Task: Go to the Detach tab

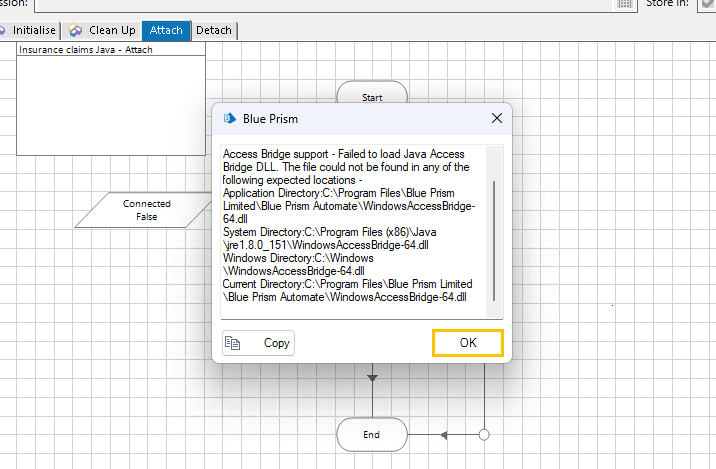Action: (213, 30)
